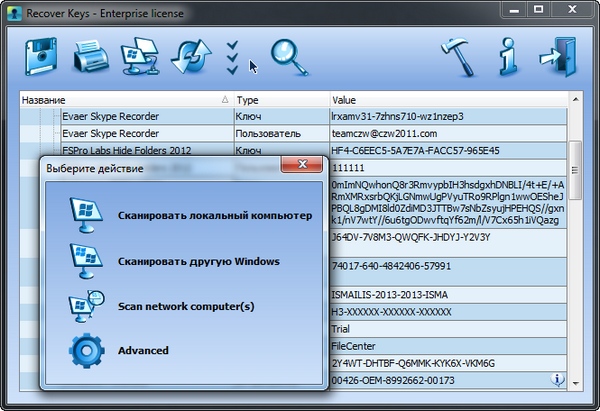This screenshot has height=411, width=600.
Task: Click value ISMAILIS-2013-2013-ISMA
Action: [390, 295]
